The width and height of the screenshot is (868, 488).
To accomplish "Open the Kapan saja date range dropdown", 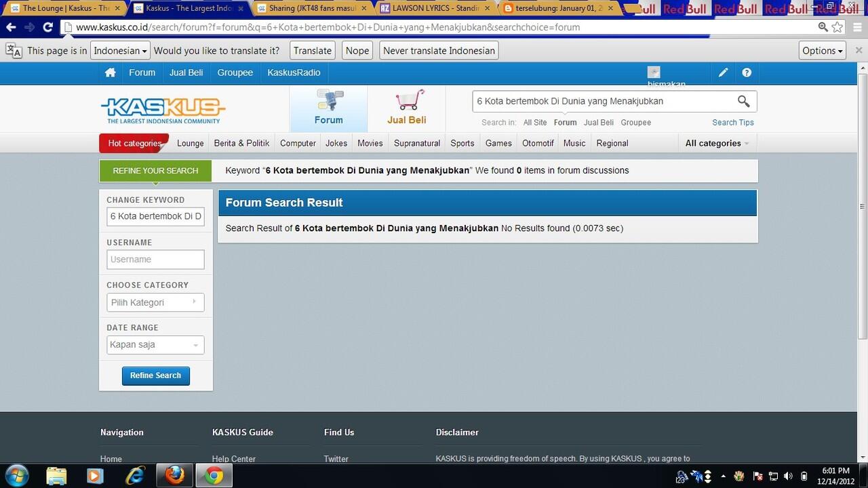I will pyautogui.click(x=155, y=344).
